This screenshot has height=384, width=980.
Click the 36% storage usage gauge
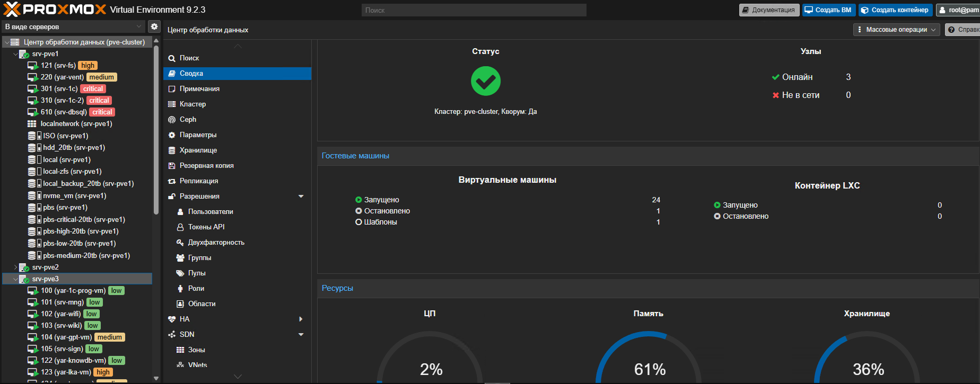click(868, 357)
